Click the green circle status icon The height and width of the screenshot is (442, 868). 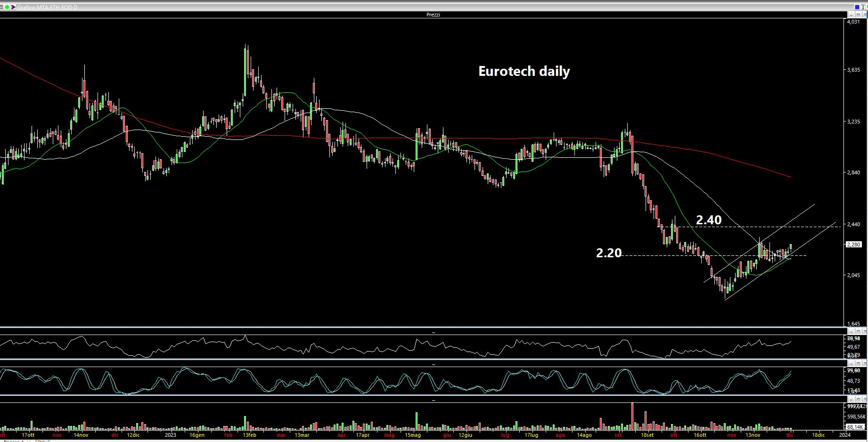[x=7, y=7]
